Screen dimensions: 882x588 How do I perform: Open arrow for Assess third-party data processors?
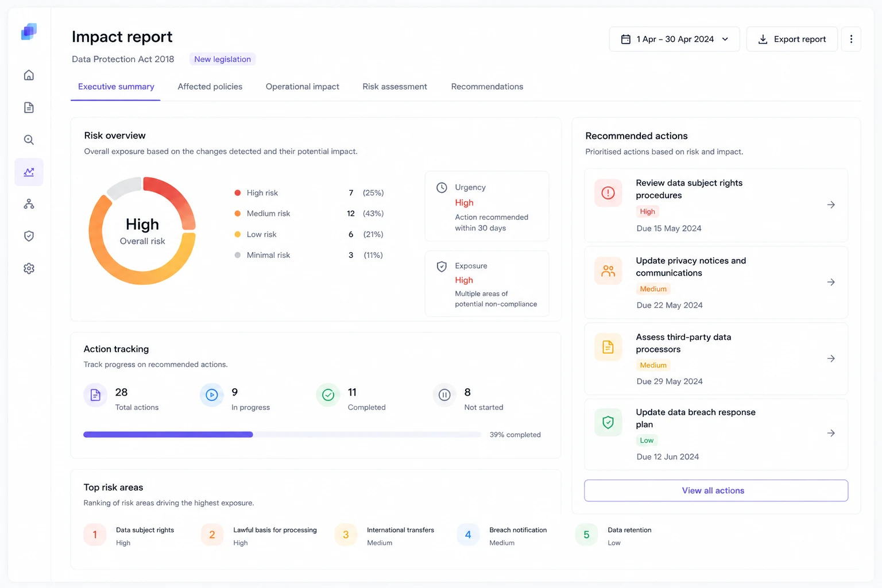tap(831, 359)
